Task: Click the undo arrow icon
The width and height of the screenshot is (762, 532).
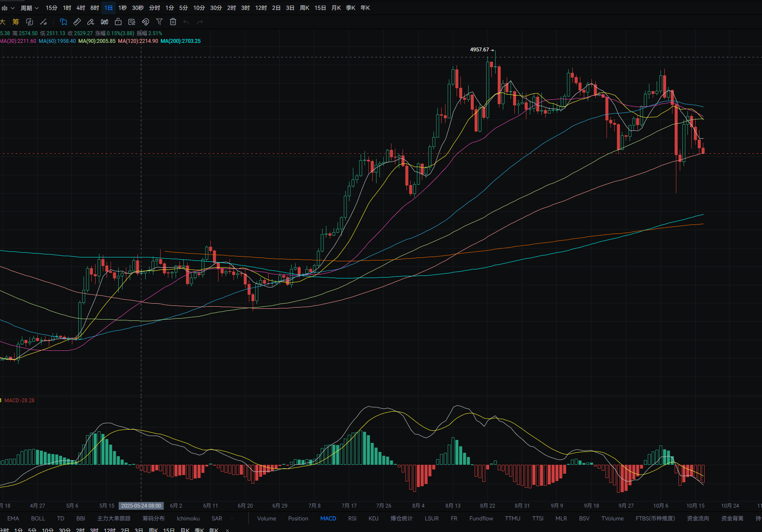Action: (x=186, y=22)
